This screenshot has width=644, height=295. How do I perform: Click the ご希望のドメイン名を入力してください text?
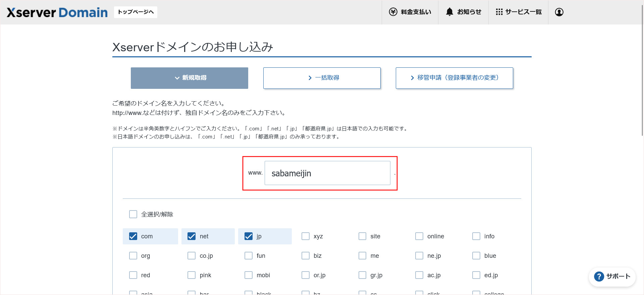tap(169, 103)
